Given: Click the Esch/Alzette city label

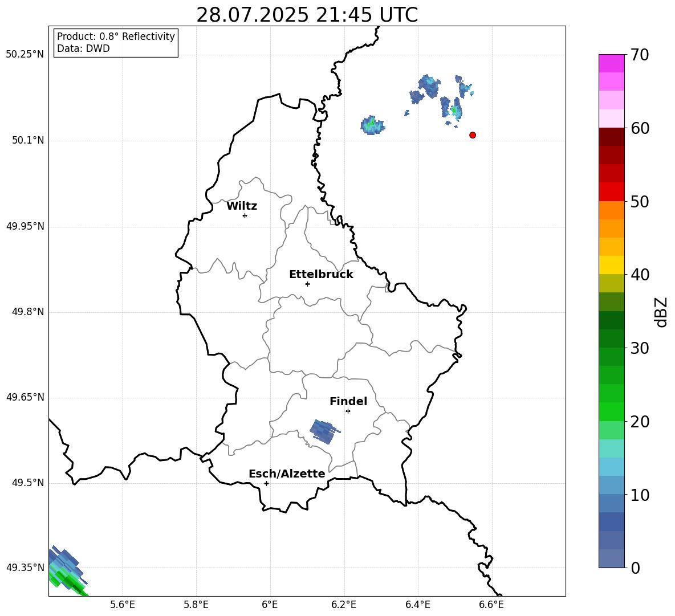Looking at the screenshot, I should [x=287, y=474].
